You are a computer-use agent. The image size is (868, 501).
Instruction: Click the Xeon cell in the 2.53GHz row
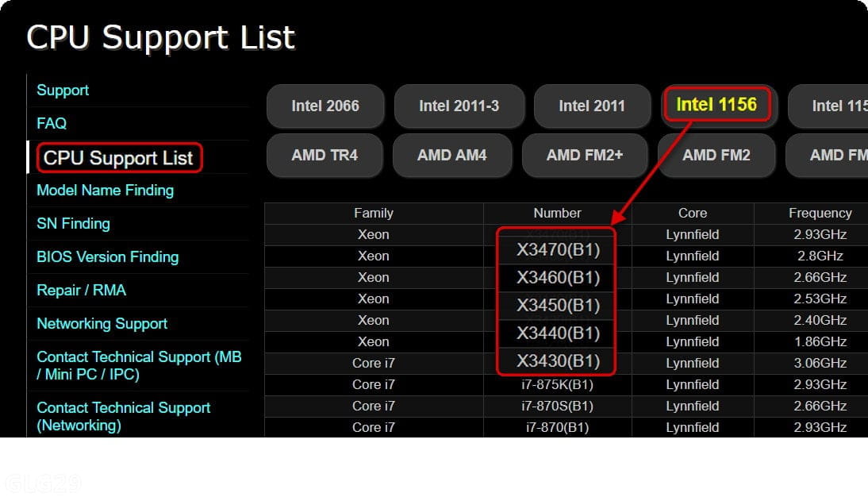pos(374,299)
